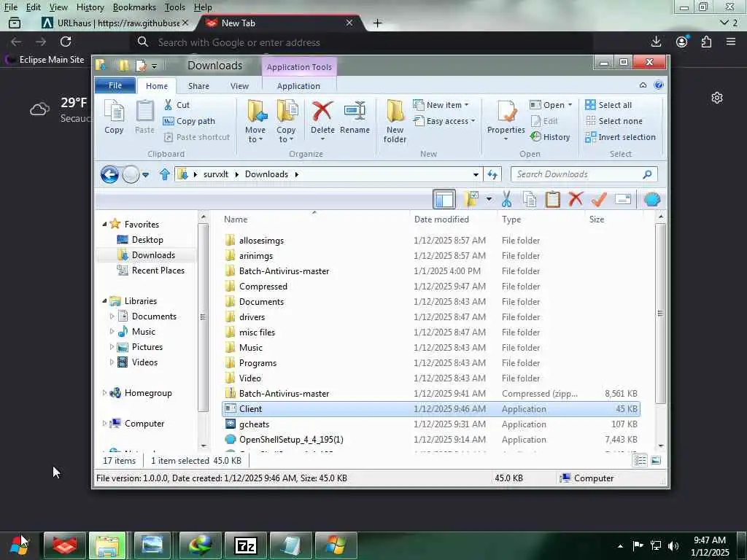747x560 pixels.
Task: Click the browser address search bar
Action: pyautogui.click(x=362, y=42)
